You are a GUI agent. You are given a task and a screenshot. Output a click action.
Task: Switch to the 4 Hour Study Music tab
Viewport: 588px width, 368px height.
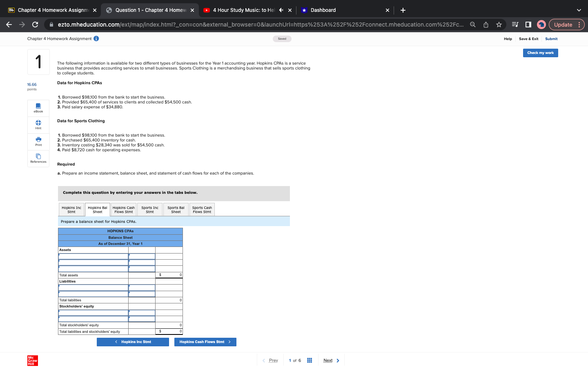coord(244,10)
